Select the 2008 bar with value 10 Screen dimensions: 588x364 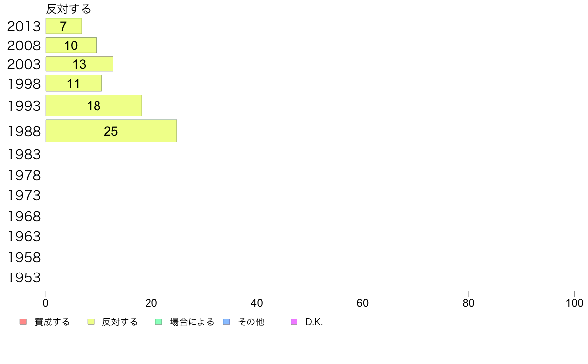coord(71,45)
